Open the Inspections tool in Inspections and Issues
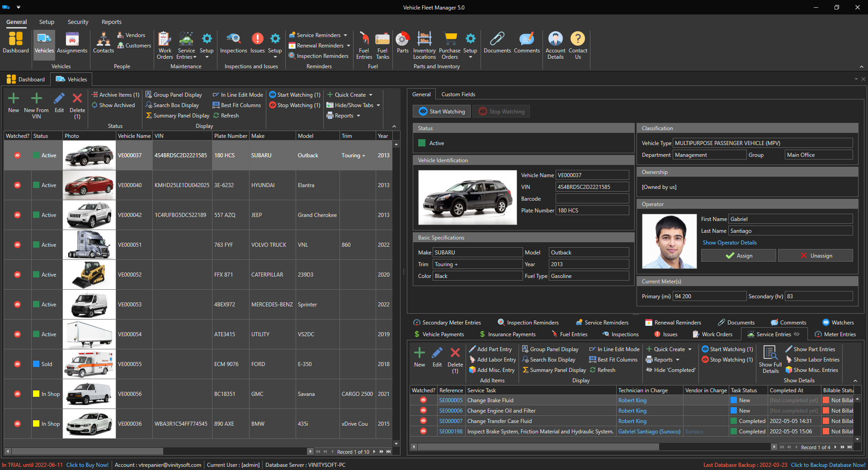Image resolution: width=868 pixels, height=470 pixels. pos(233,44)
